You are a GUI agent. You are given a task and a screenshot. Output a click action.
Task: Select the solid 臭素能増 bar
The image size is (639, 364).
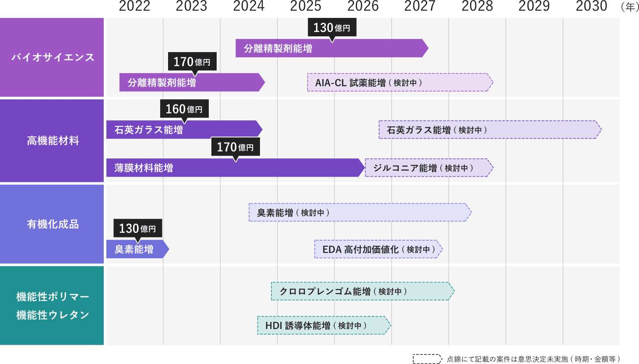pyautogui.click(x=137, y=249)
